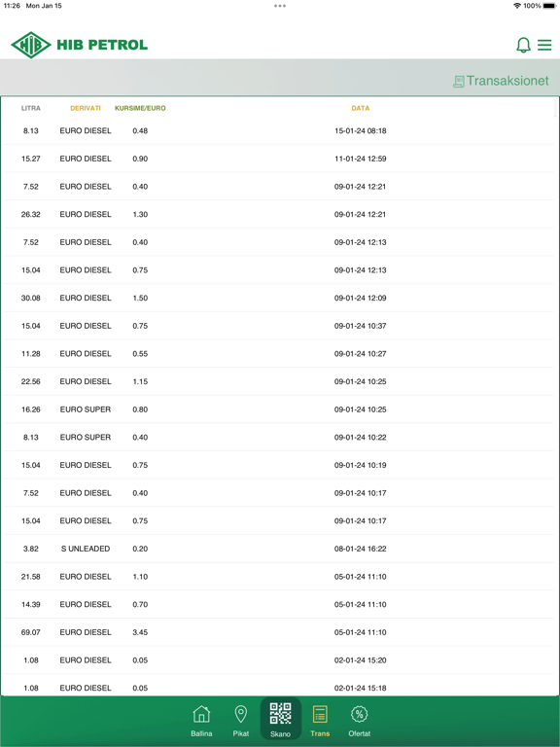Tap the Transaksionet page title
The height and width of the screenshot is (747, 560).
click(507, 81)
